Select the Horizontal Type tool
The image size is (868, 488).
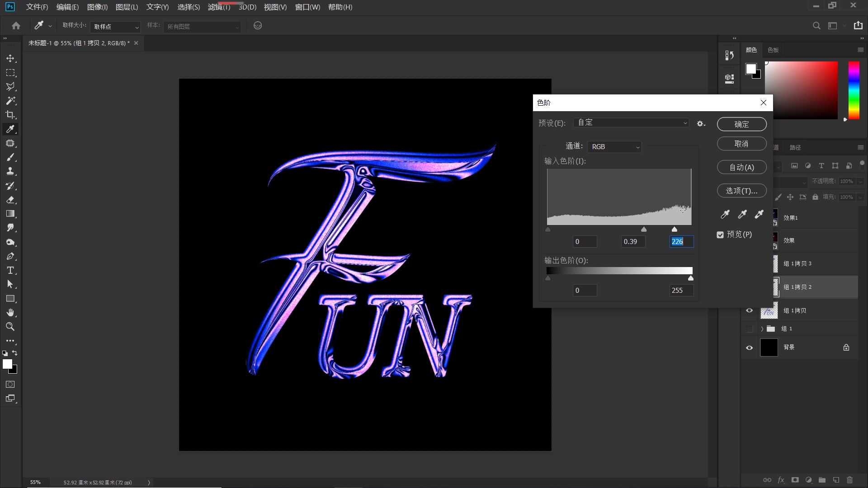[x=10, y=270]
